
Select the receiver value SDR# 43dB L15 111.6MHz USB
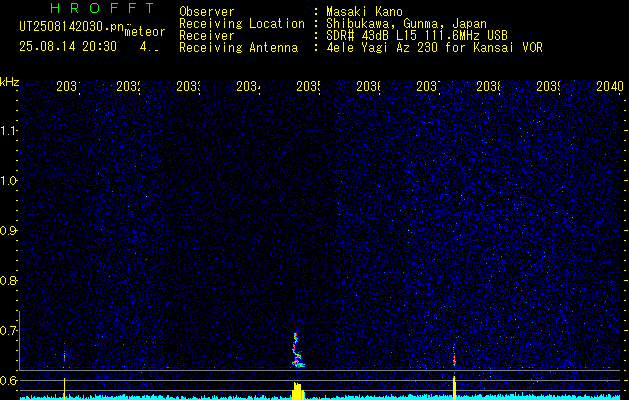click(x=417, y=36)
